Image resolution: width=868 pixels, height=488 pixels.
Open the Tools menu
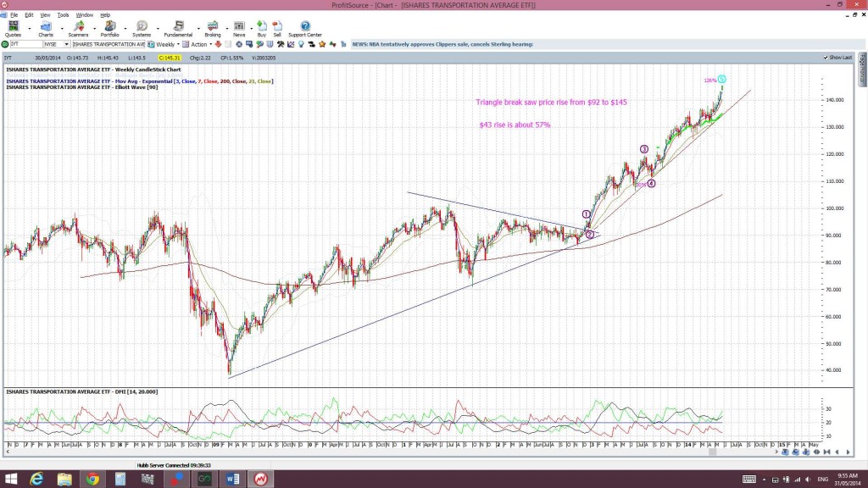(63, 15)
